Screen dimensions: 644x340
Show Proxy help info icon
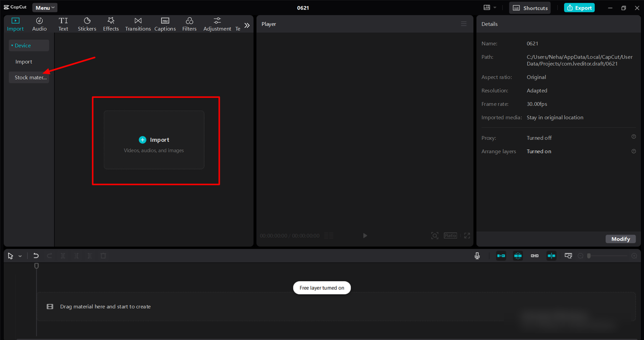tap(633, 137)
